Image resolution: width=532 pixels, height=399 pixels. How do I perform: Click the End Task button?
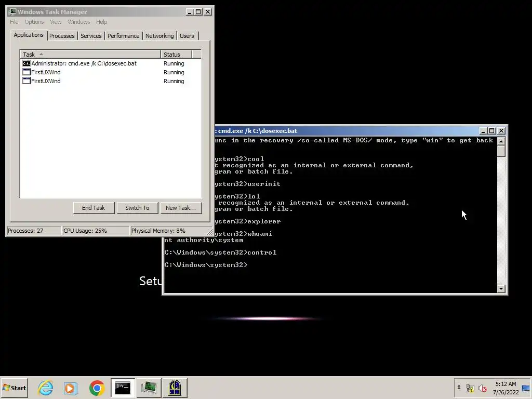click(94, 208)
